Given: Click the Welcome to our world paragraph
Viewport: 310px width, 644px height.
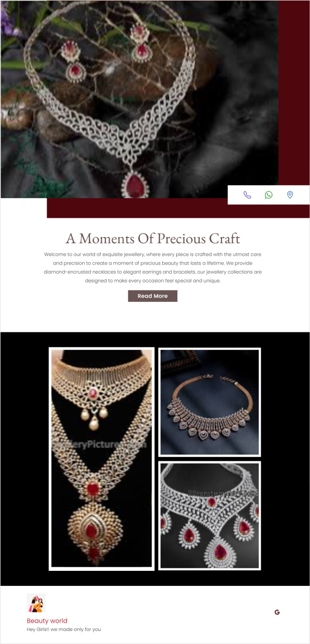Looking at the screenshot, I should click(153, 267).
